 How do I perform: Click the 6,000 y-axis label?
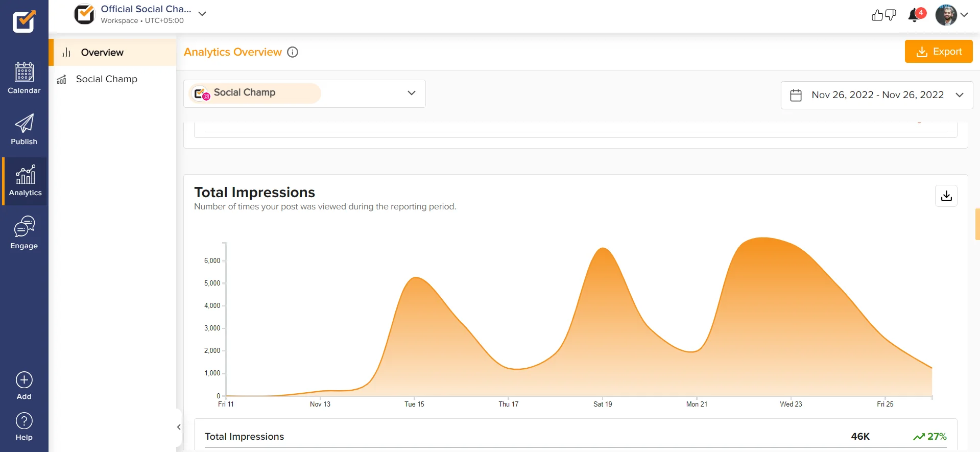(212, 260)
